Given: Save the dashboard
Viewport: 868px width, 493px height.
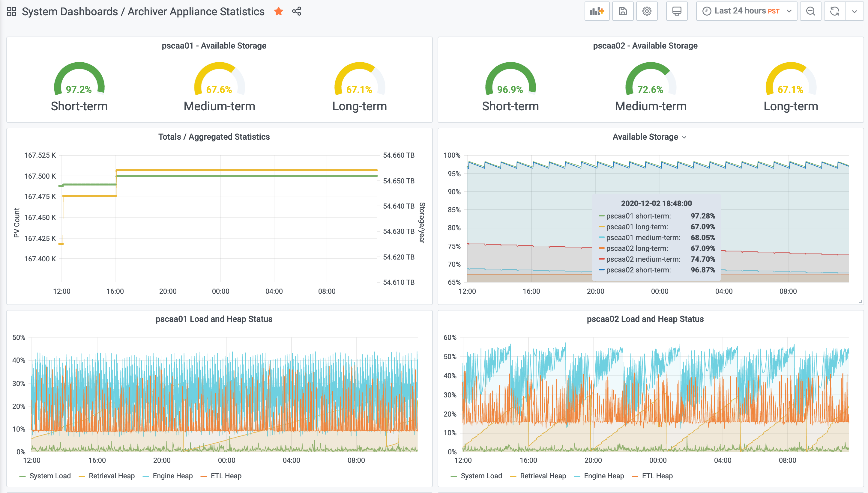Looking at the screenshot, I should click(x=623, y=11).
